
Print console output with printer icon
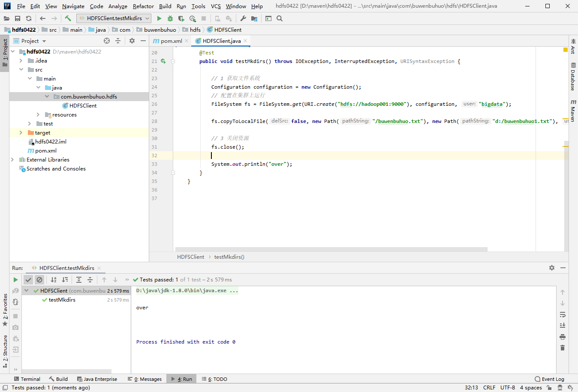[563, 337]
